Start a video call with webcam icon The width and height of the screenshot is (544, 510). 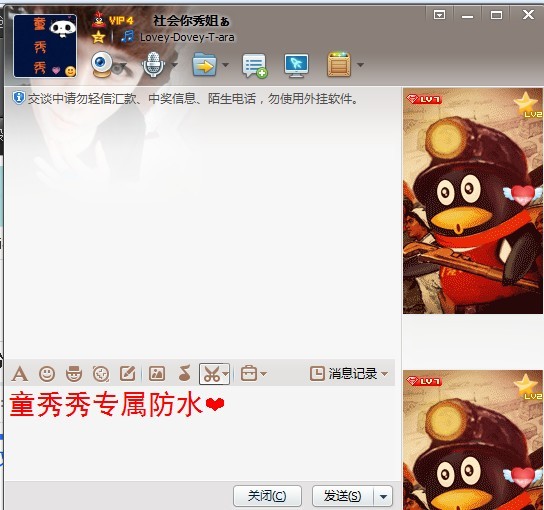(102, 65)
